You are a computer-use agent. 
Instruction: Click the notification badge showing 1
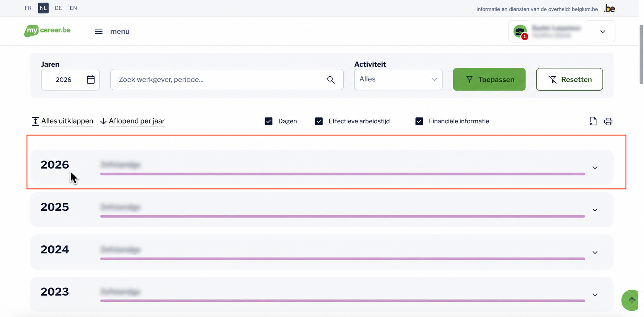[x=525, y=36]
